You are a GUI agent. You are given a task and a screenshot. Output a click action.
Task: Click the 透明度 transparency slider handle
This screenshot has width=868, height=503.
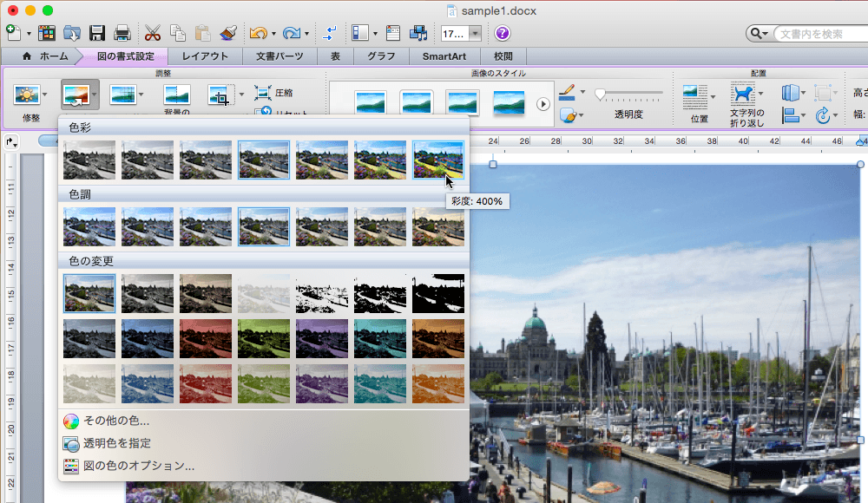pyautogui.click(x=600, y=94)
